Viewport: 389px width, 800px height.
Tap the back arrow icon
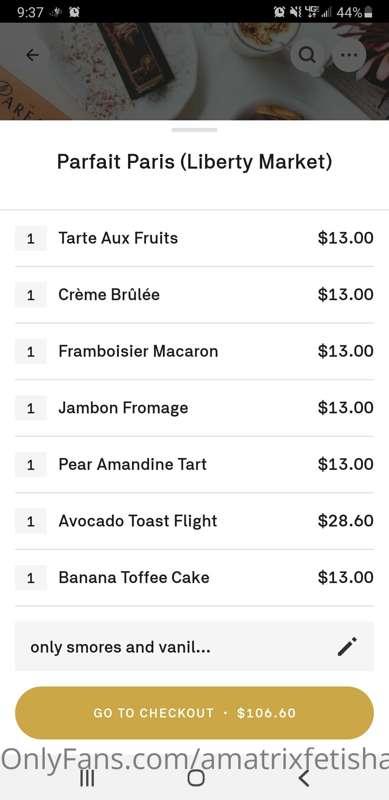[x=32, y=55]
